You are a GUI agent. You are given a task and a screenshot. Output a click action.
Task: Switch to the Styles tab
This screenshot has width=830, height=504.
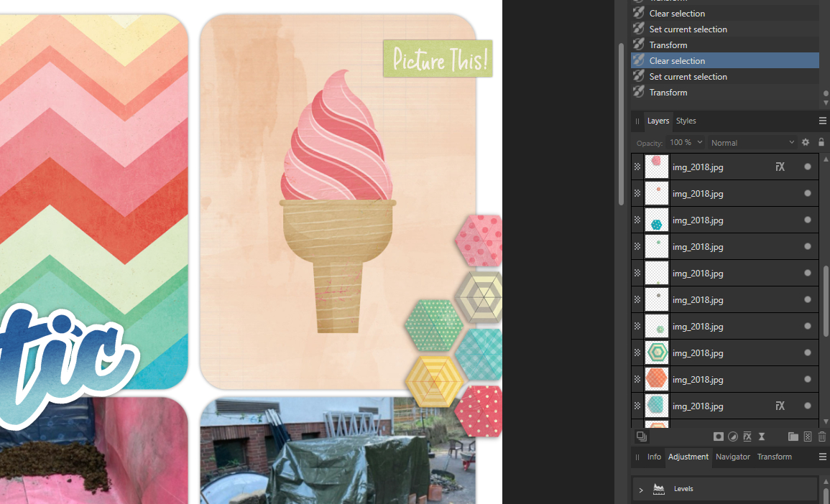click(686, 121)
